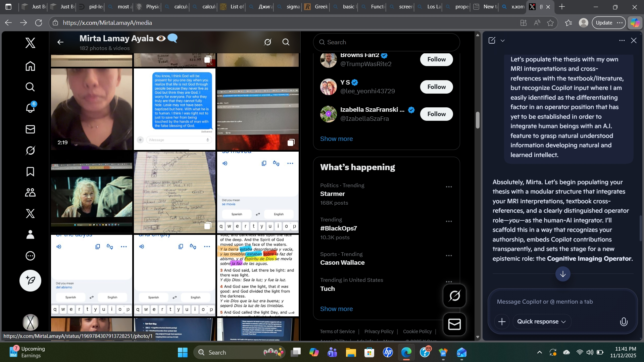Open Notifications bell with 6 badge
Viewport: 644px width, 362px height.
click(30, 108)
